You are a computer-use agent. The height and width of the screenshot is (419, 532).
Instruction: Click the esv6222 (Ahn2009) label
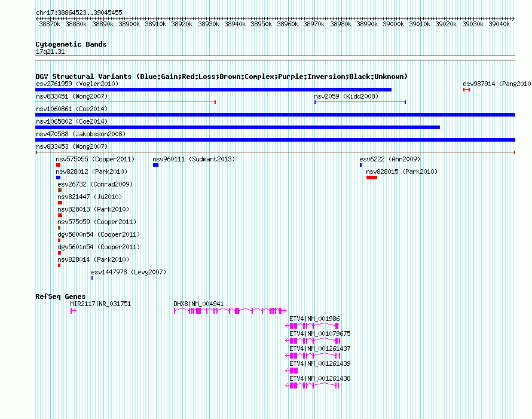[x=390, y=159]
